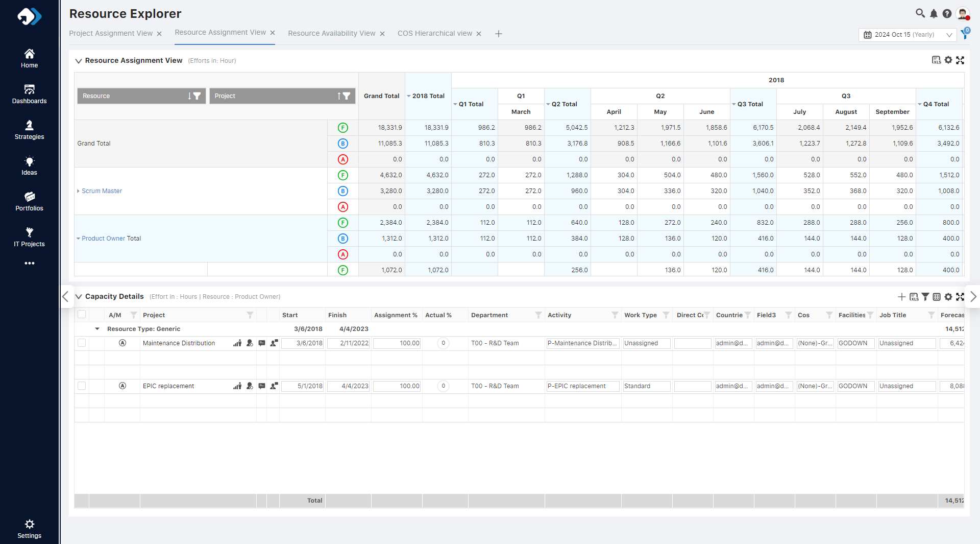Open the 2024 Oct 15 (Yearly) dropdown
The height and width of the screenshot is (544, 980).
pyautogui.click(x=908, y=35)
